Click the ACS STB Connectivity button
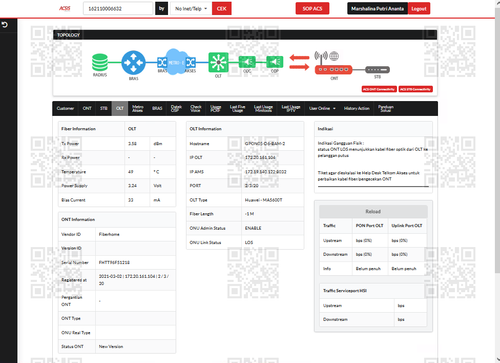Screen dimensions: 500x363 pos(416,89)
